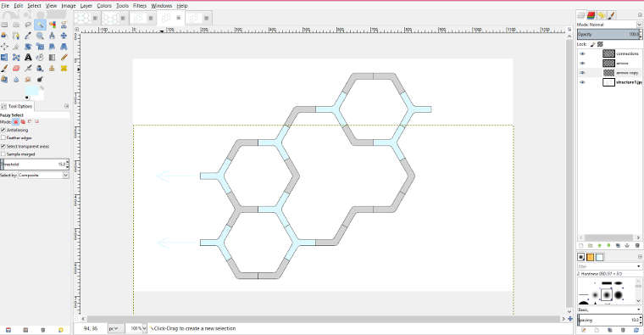
Task: Select the Shear tool
Action: click(53, 47)
